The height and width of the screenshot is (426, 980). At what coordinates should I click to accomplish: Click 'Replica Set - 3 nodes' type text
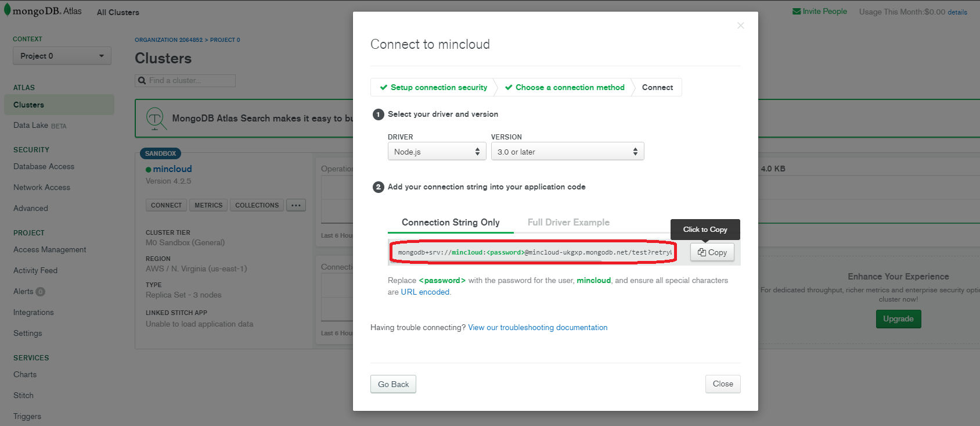pyautogui.click(x=183, y=295)
